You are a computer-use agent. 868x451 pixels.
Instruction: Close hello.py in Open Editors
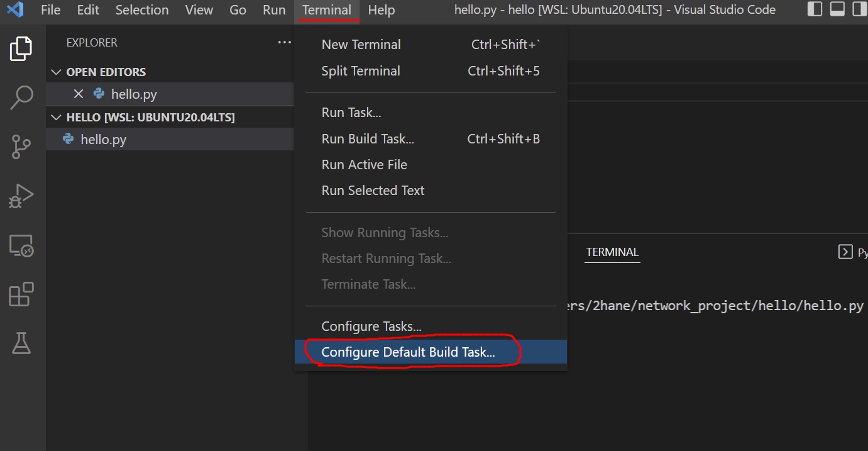(79, 94)
